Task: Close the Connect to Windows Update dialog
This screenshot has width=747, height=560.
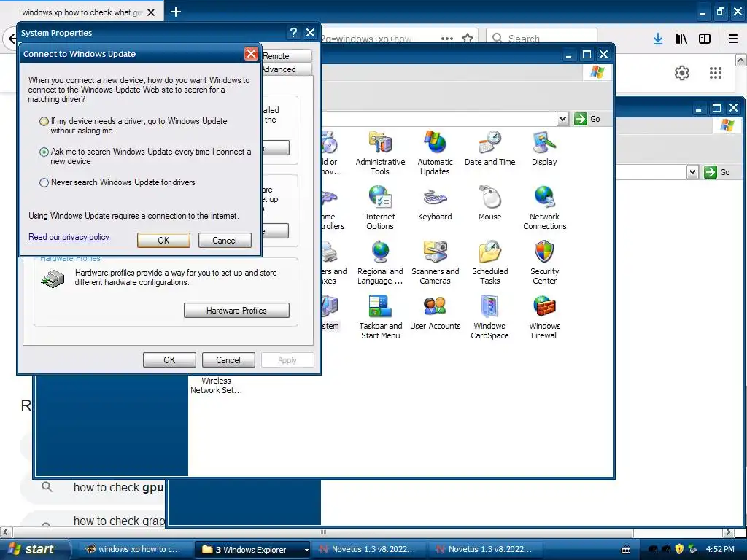Action: pos(251,53)
